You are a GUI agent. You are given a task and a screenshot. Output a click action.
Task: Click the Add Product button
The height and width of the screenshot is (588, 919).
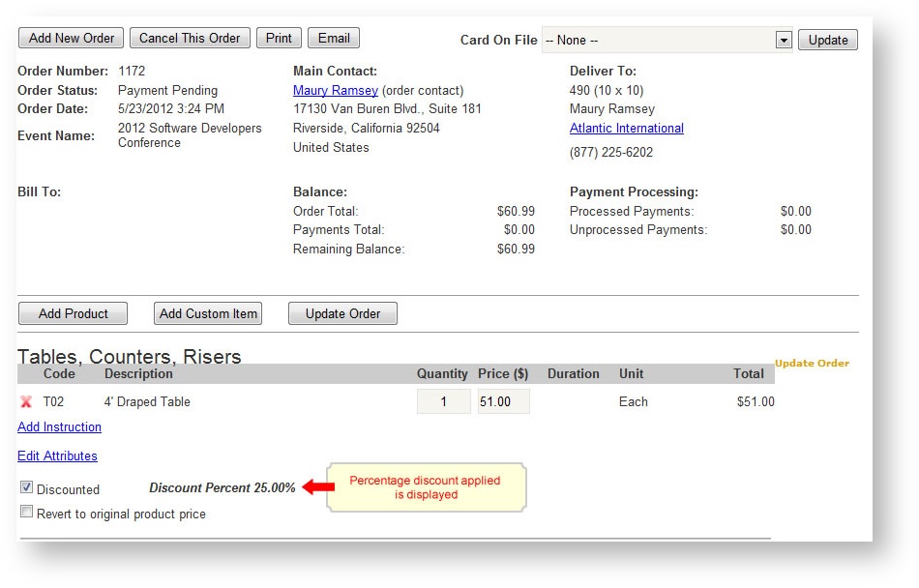(73, 313)
